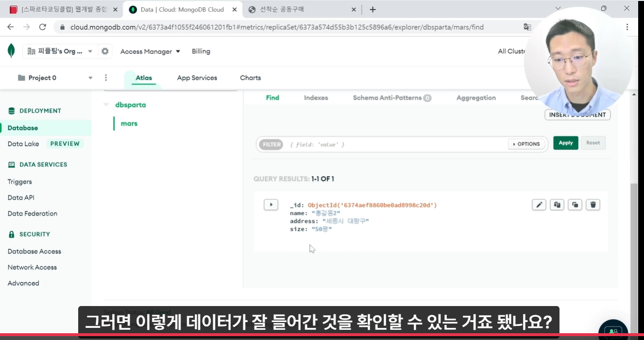Click the FILTER label badge

click(271, 145)
